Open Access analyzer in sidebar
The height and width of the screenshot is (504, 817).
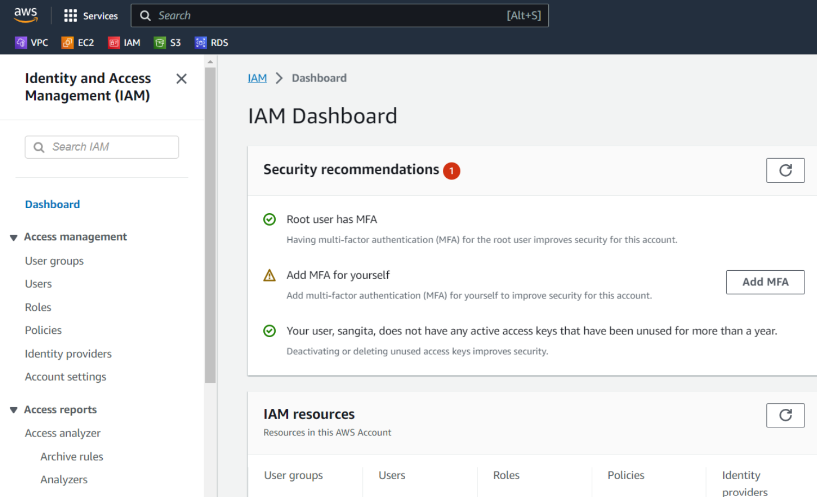(63, 433)
